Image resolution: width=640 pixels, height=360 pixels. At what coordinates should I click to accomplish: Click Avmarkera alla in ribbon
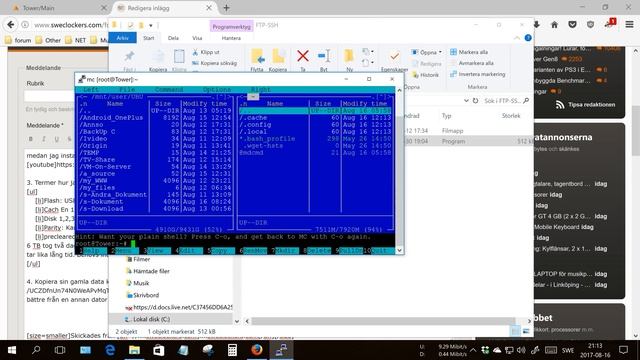coord(472,63)
